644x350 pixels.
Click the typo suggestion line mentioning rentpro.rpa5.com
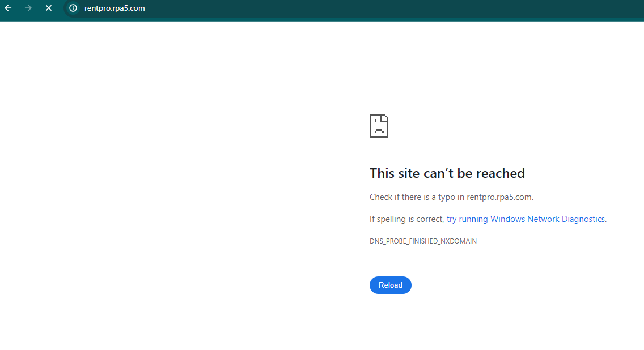coord(451,197)
